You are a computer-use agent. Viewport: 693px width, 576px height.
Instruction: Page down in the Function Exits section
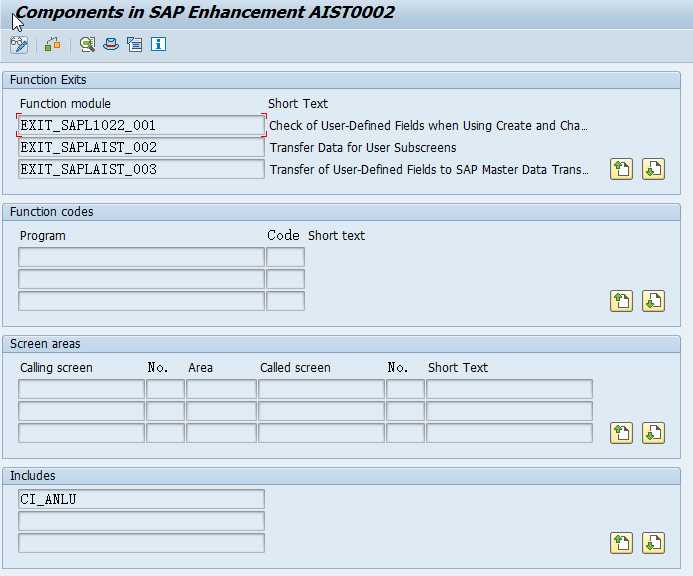tap(653, 169)
